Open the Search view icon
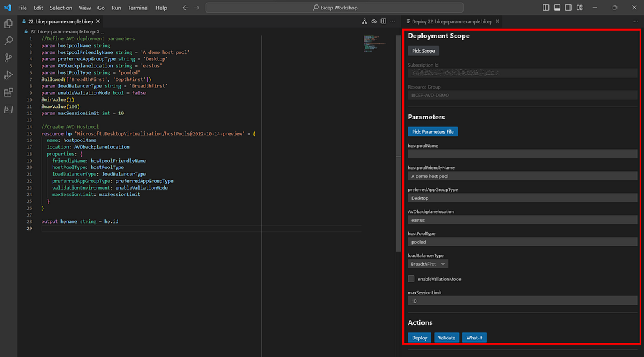The width and height of the screenshot is (644, 357). (x=8, y=41)
